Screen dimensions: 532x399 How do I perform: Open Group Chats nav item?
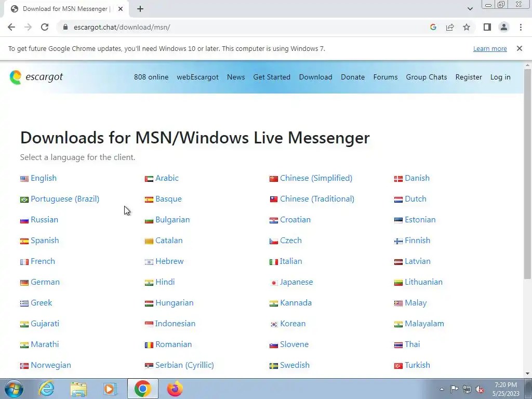(427, 77)
